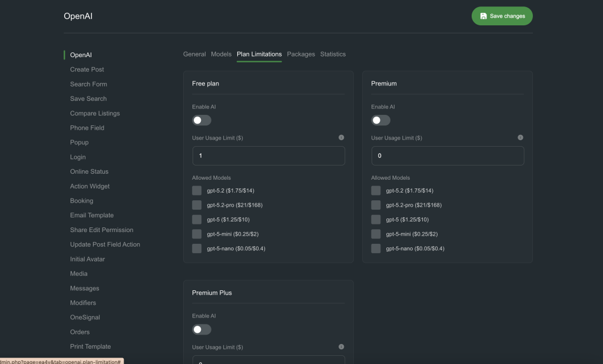
Task: Switch to the Models tab
Action: tap(221, 54)
